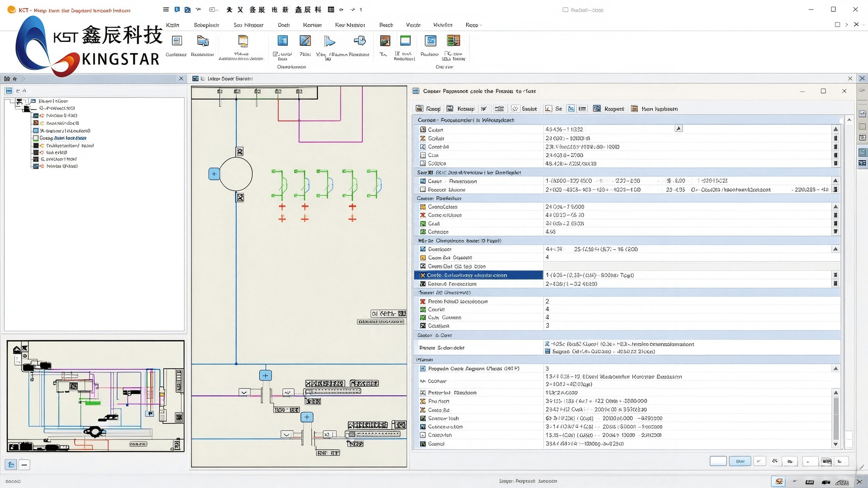Viewport: 868px width, 488px height.
Task: Collapse the root node in the project tree
Action: (x=19, y=101)
